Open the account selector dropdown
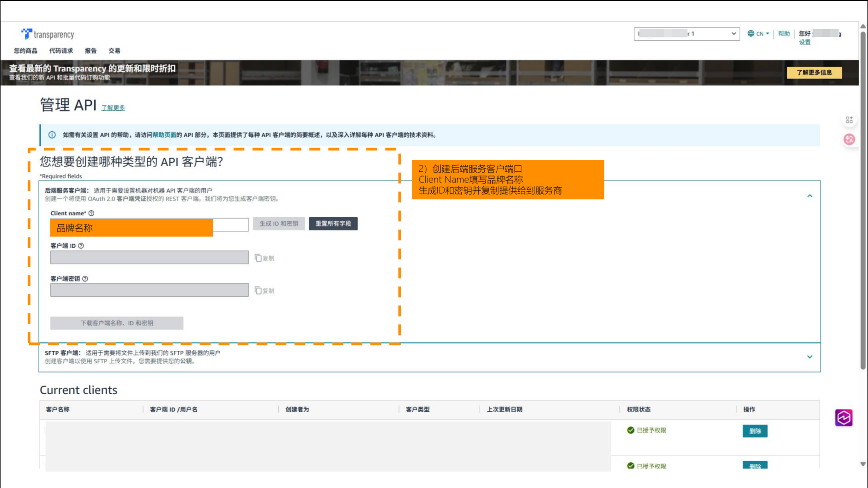Viewport: 868px width, 488px height. coord(687,34)
